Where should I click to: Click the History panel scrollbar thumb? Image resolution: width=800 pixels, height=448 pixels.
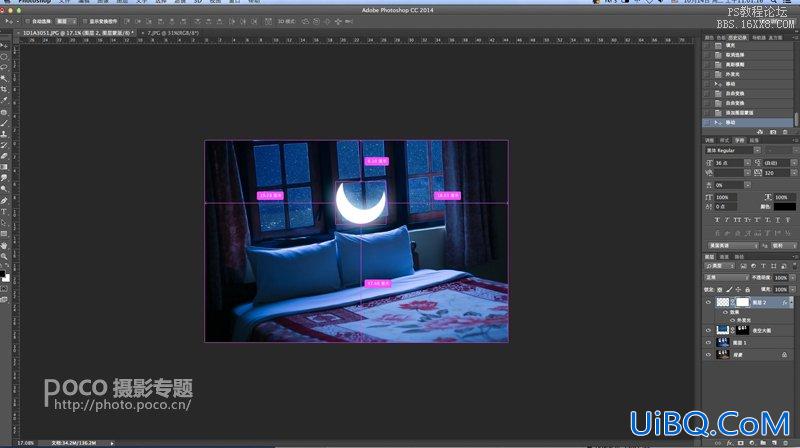click(x=796, y=119)
